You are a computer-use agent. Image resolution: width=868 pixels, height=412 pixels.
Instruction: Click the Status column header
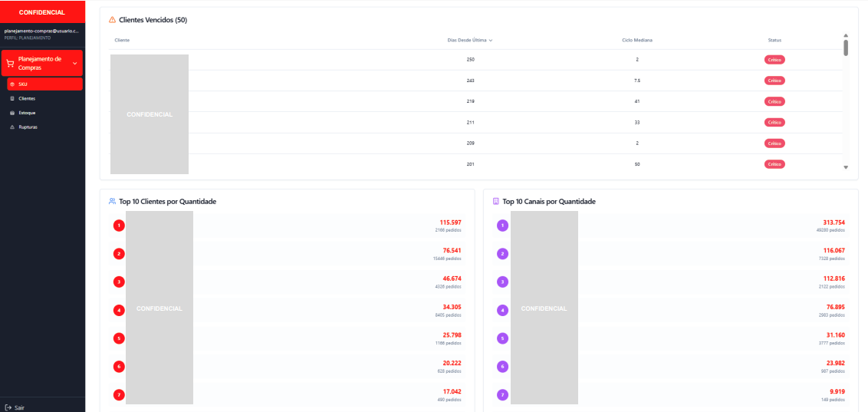point(774,40)
